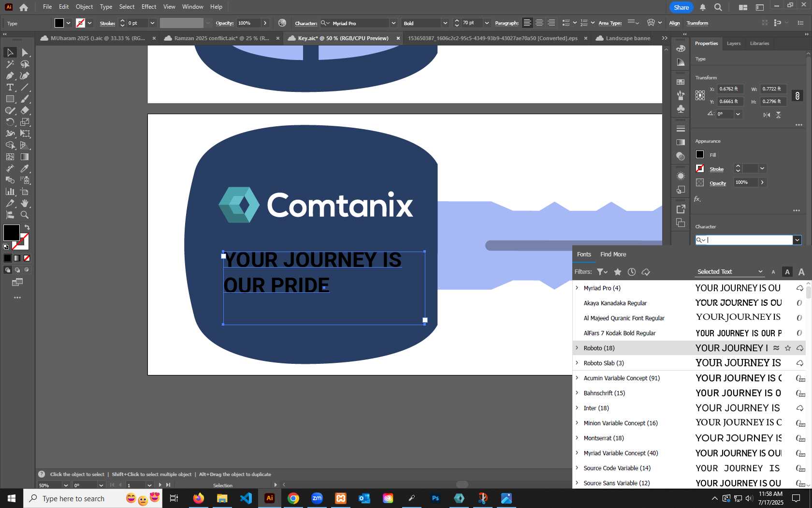Align paragraph text to center
The height and width of the screenshot is (508, 812).
[x=539, y=23]
